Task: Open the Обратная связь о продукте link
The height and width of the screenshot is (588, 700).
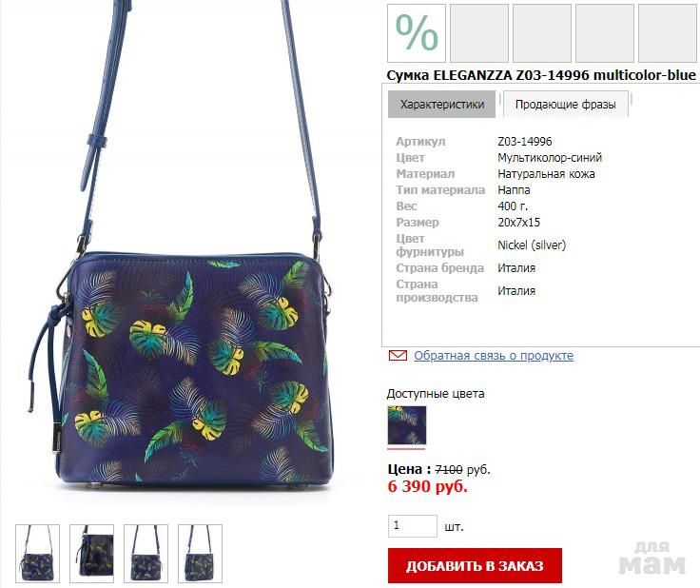Action: coord(494,356)
